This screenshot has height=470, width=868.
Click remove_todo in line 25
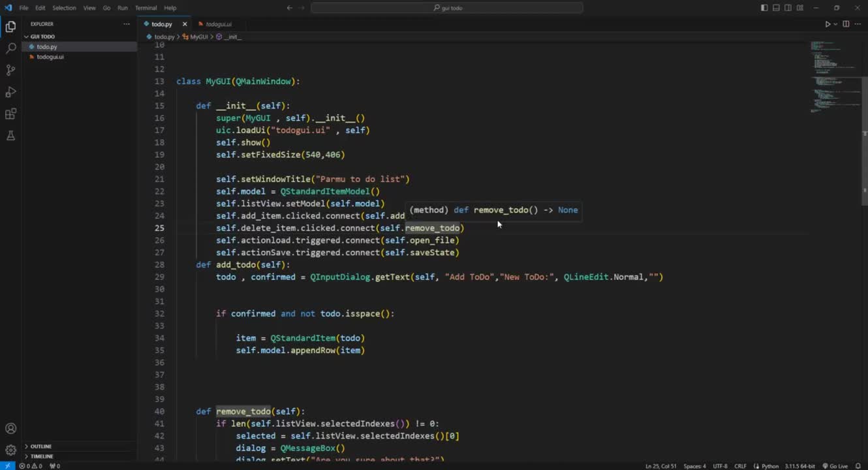[432, 228]
